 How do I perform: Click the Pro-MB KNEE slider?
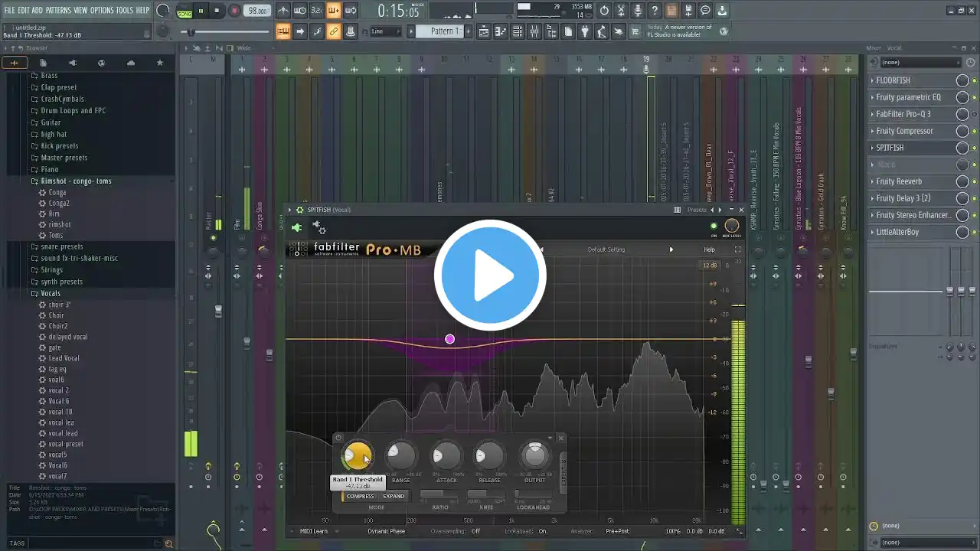coord(486,495)
